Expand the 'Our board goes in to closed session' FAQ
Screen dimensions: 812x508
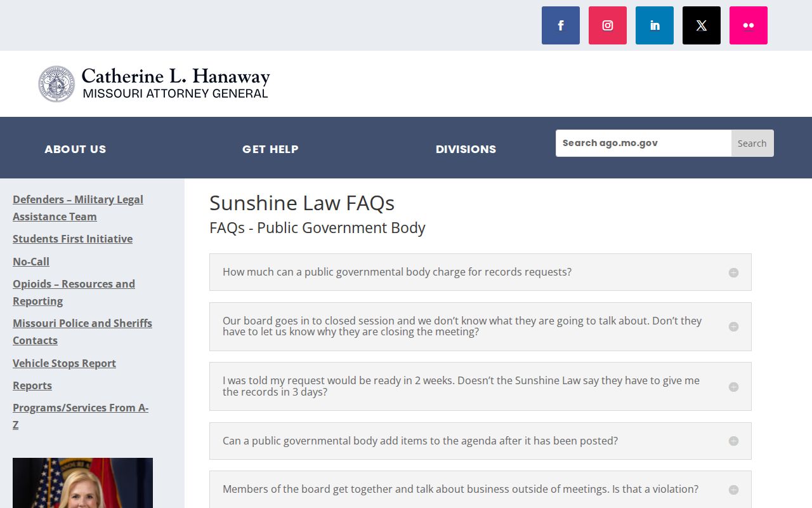[480, 326]
